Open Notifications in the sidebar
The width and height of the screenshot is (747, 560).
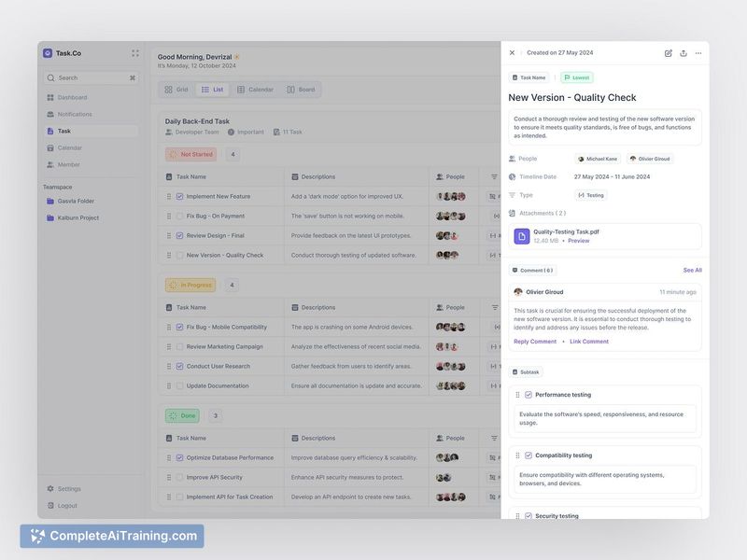click(75, 114)
